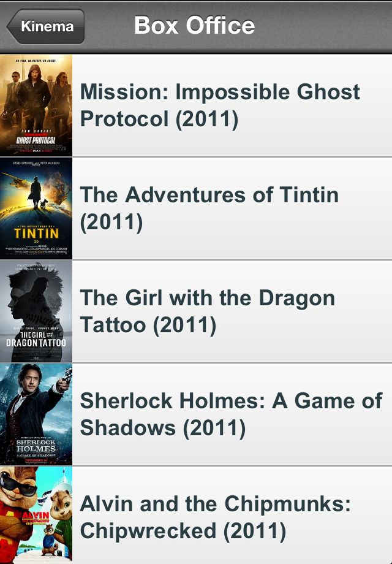Click the SHERLOCK HOLMES lettering on the poster

pos(36,445)
